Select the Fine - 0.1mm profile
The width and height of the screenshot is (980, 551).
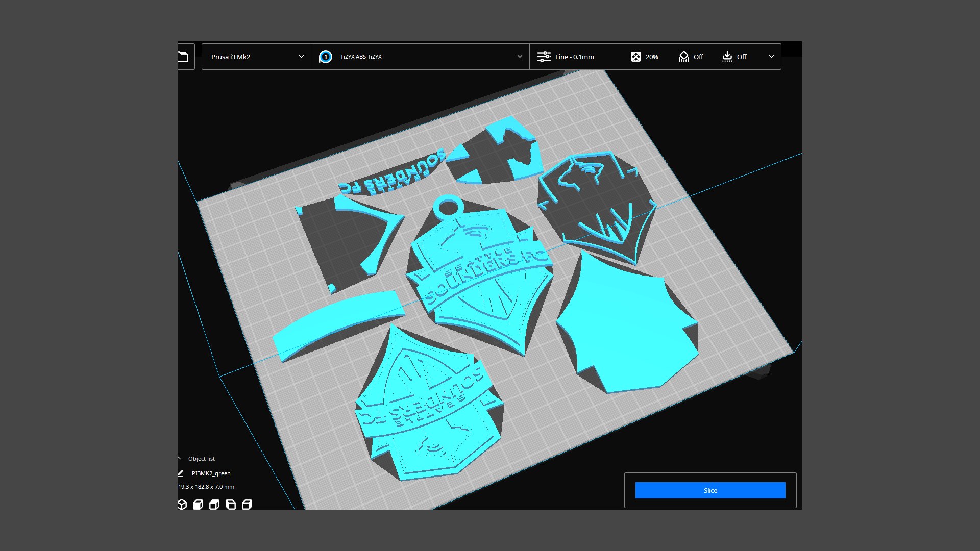coord(575,57)
